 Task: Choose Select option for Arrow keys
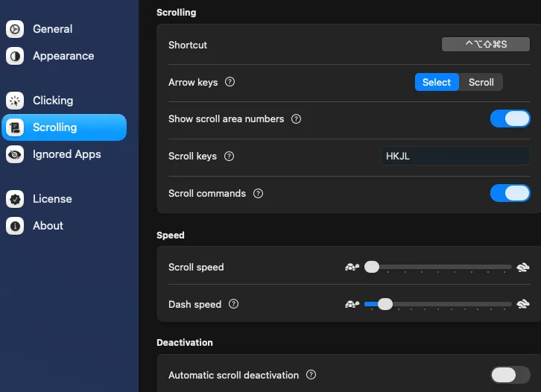(437, 82)
